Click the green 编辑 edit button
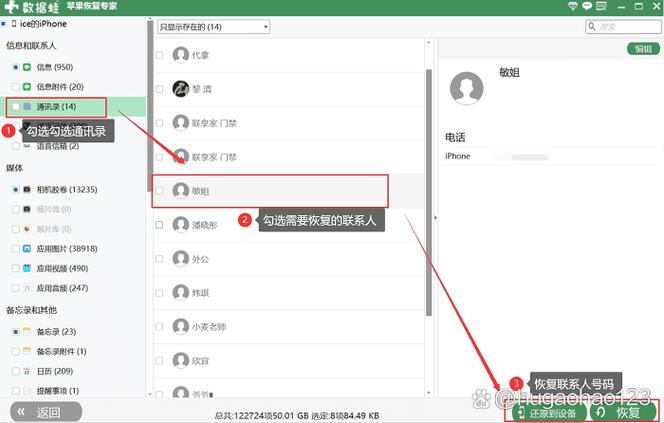This screenshot has width=664, height=423. tap(643, 49)
